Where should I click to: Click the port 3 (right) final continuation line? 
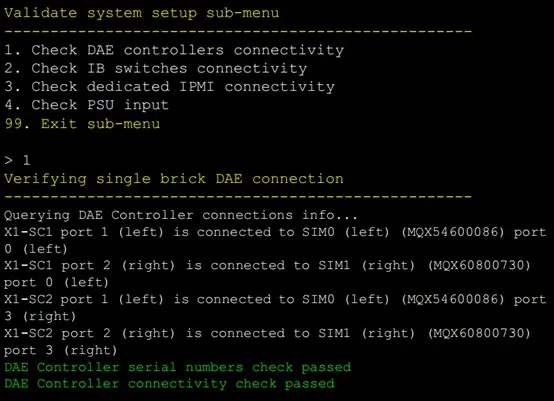tap(60, 350)
